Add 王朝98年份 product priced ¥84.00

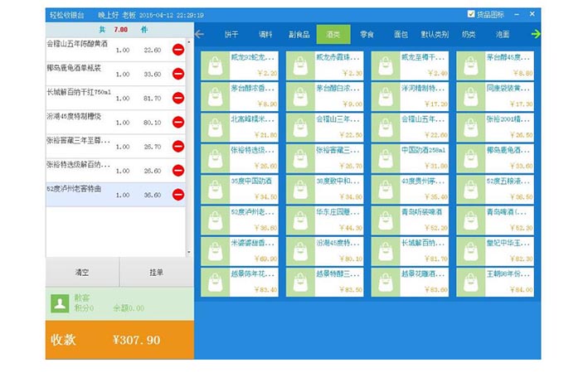point(495,283)
